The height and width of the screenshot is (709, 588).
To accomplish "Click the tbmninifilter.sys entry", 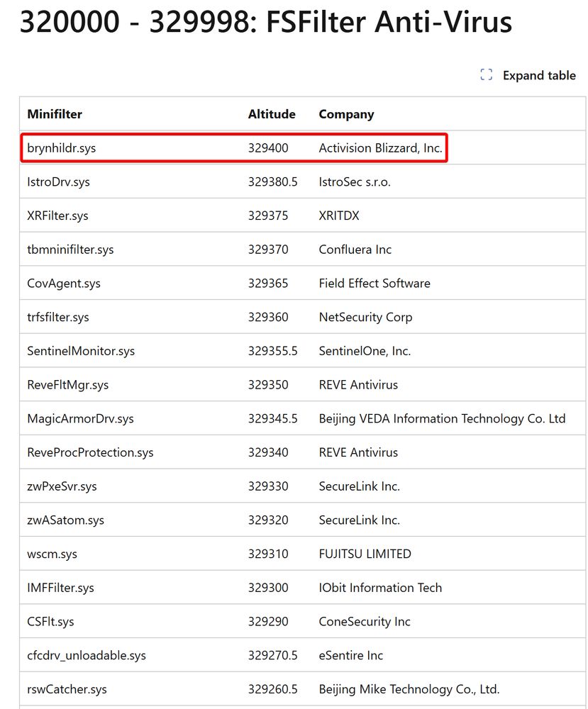I will pyautogui.click(x=70, y=250).
